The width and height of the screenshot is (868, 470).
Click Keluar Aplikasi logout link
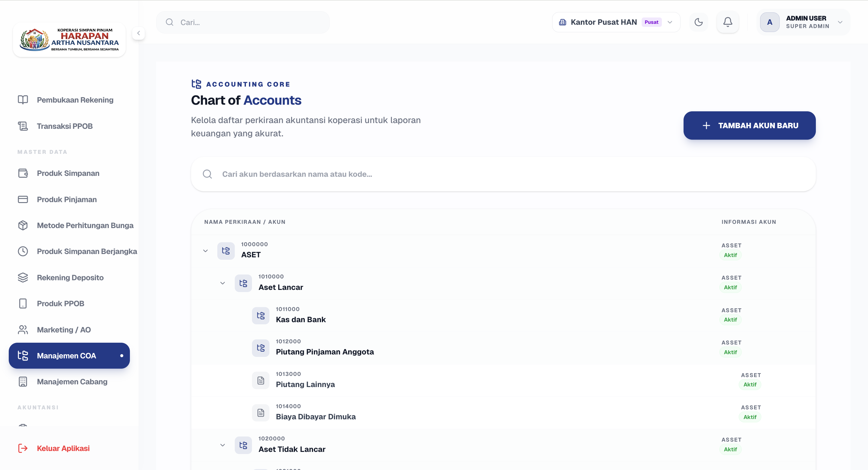(63, 448)
